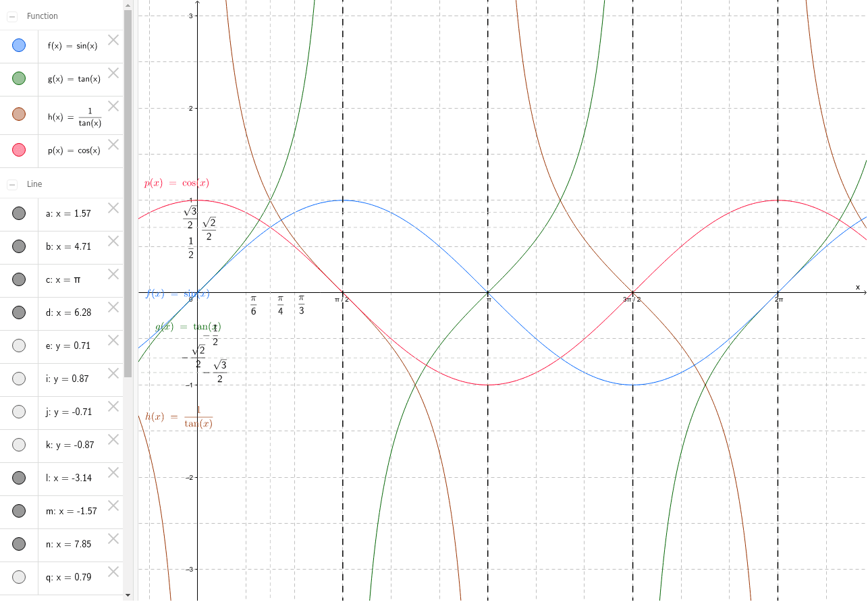Select the j: y = -0.71 entry
Viewport: 868px width, 602px height.
pos(68,412)
